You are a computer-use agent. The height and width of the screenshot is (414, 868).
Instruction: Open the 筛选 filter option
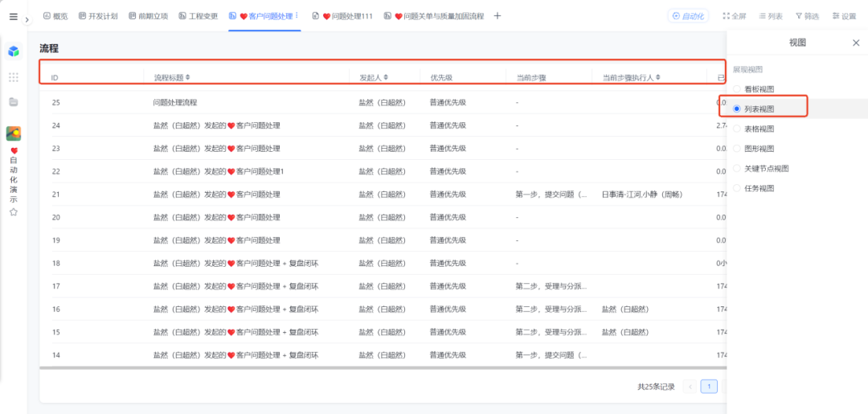click(x=807, y=16)
